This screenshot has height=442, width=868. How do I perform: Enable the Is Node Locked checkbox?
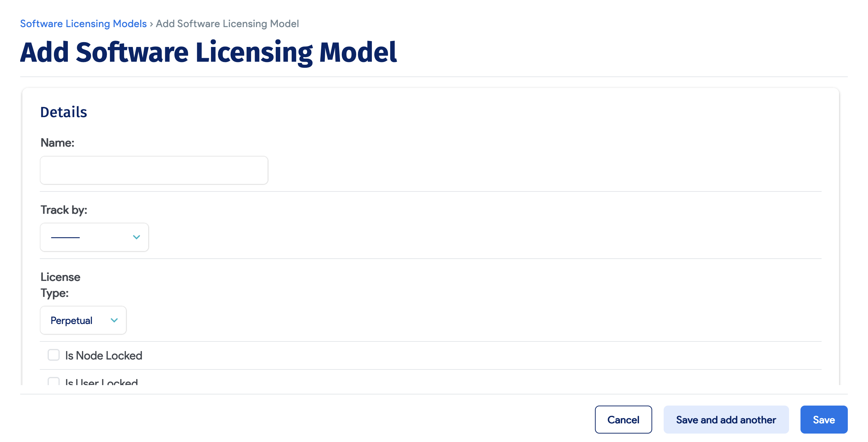54,355
